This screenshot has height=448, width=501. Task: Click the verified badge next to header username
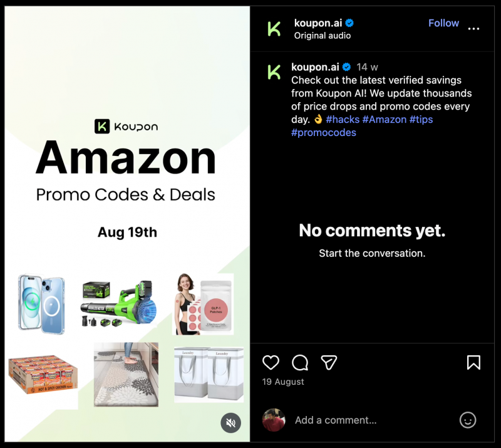point(349,23)
